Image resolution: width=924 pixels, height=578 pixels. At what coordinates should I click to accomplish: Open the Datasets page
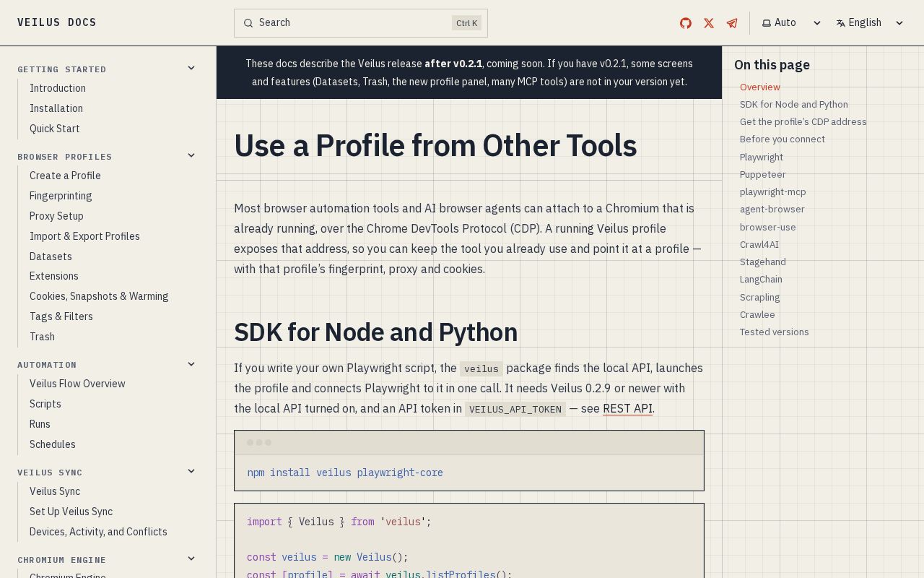pos(51,256)
